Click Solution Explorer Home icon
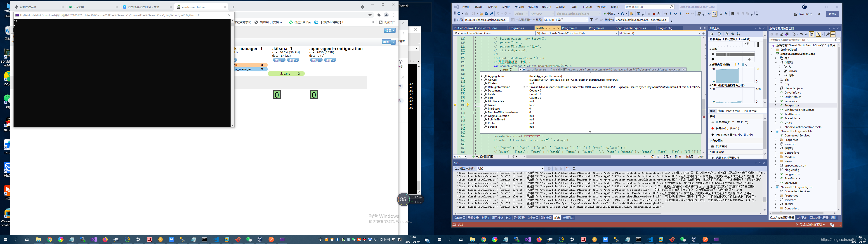 click(782, 34)
